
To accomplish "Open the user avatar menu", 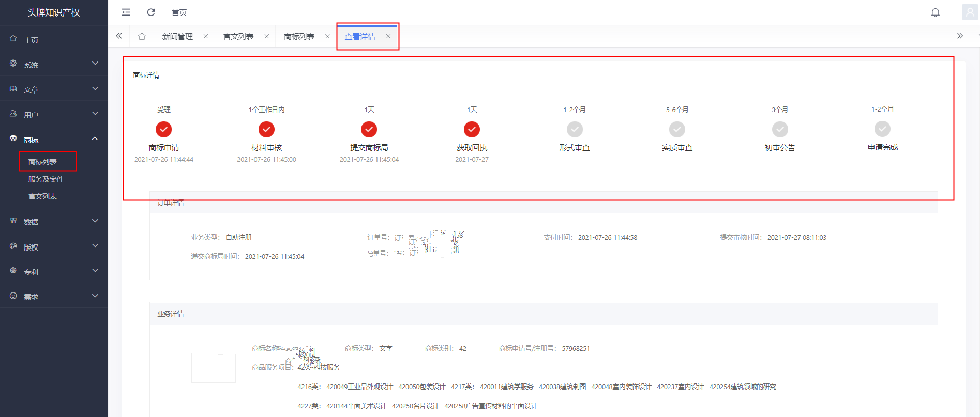I will (x=970, y=12).
